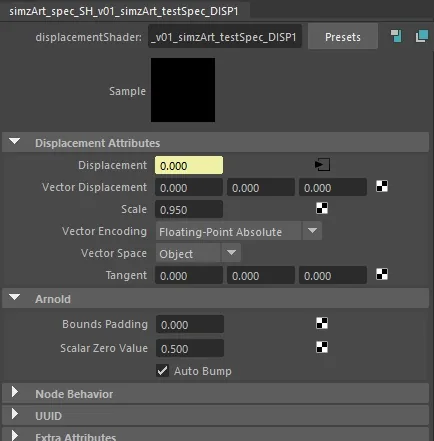Click the third Vector Displacement value field

333,187
